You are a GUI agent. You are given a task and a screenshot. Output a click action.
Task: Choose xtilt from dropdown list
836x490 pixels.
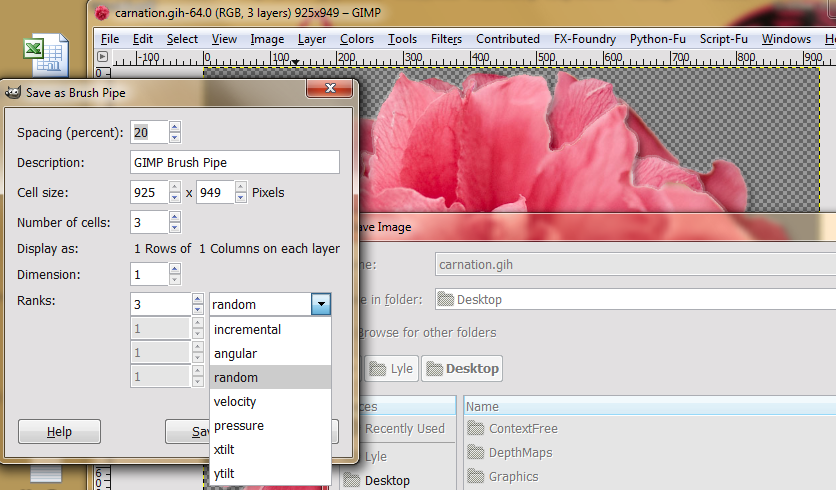pos(271,449)
